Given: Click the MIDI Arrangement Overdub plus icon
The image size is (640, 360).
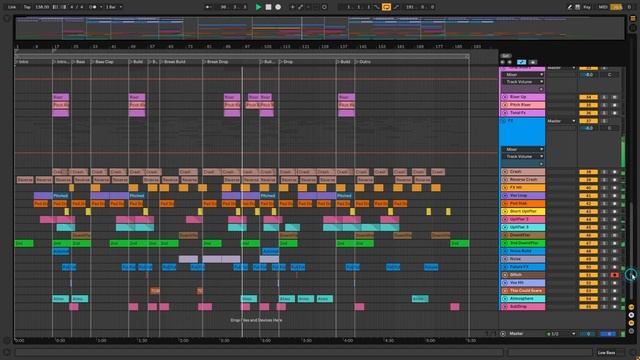Looking at the screenshot, I should point(292,7).
